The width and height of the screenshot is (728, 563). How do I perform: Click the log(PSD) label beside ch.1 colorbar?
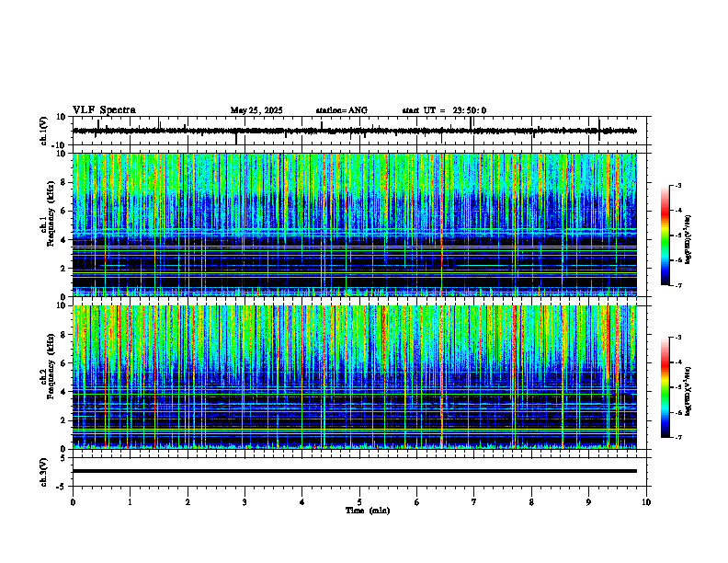pos(688,240)
